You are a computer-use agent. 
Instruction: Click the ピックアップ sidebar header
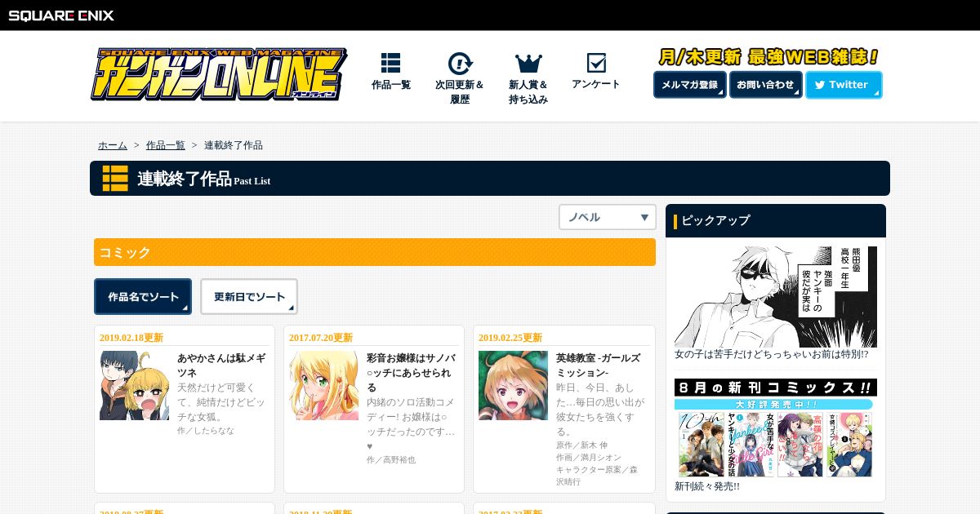(x=776, y=220)
